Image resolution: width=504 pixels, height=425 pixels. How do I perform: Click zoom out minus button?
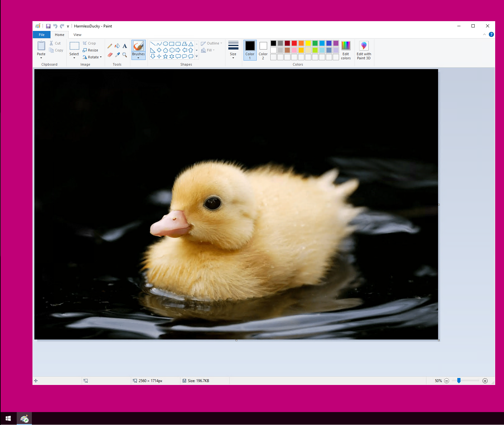click(x=447, y=381)
